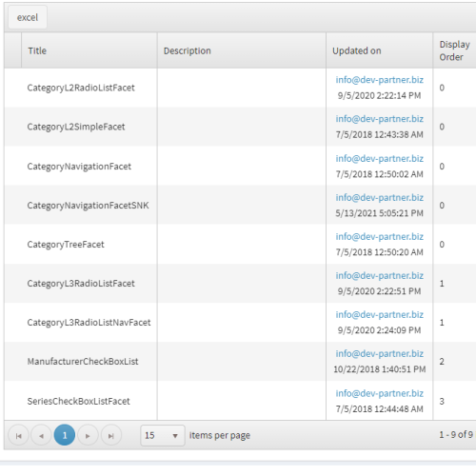
Task: Sort by Description column header
Action: pyautogui.click(x=188, y=50)
